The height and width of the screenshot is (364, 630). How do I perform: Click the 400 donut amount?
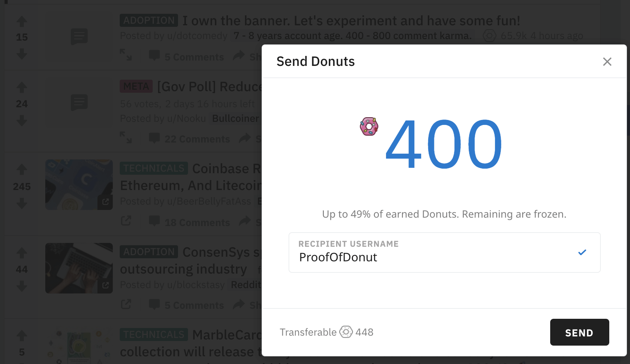pyautogui.click(x=444, y=144)
